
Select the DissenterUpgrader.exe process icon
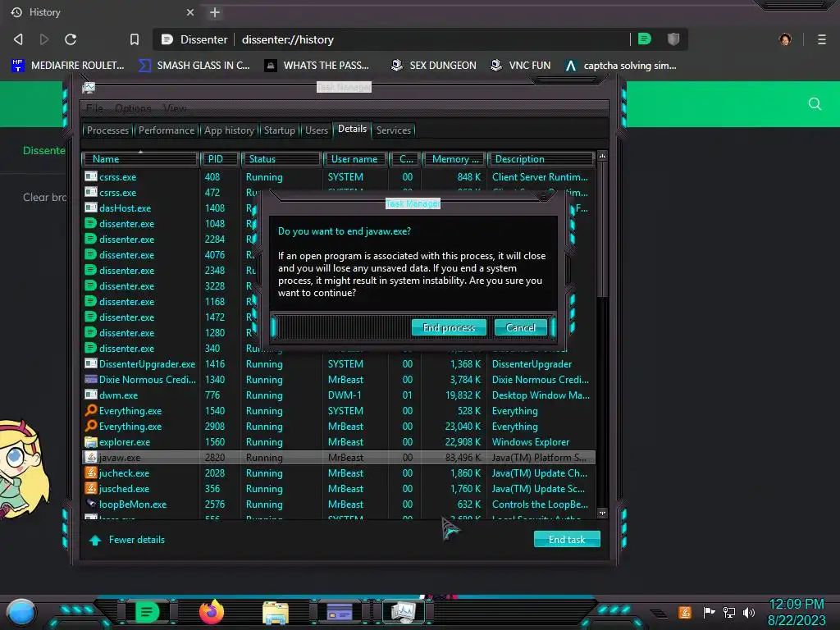(x=91, y=363)
